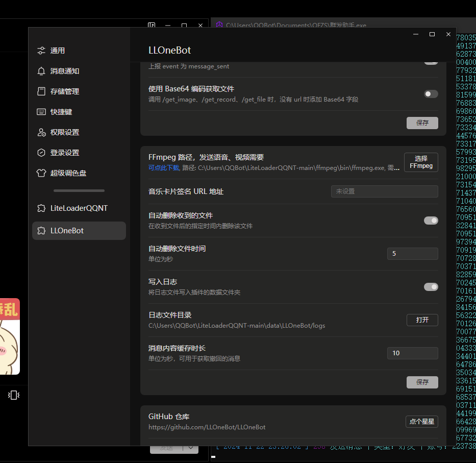Viewport: 476px width, 463px height.
Task: Switch to the LiteLoaderQQNT settings page
Action: (x=79, y=208)
